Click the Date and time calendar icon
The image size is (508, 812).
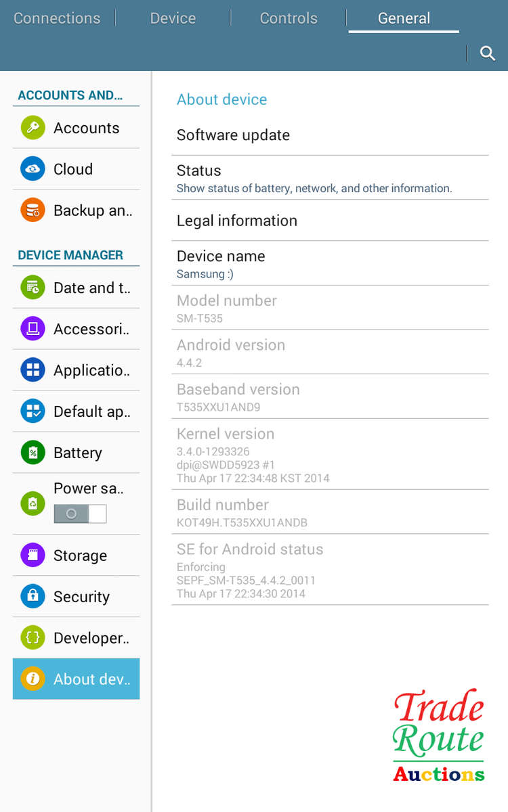tap(31, 288)
